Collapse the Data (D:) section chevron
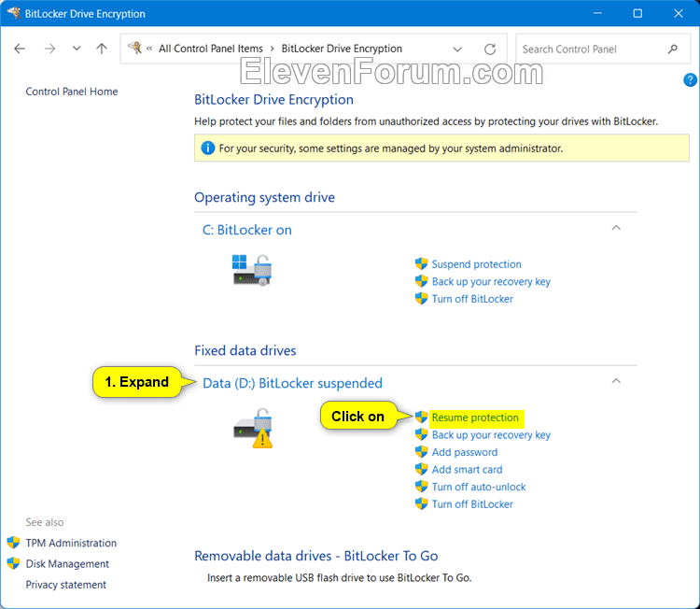700x609 pixels. coord(616,381)
